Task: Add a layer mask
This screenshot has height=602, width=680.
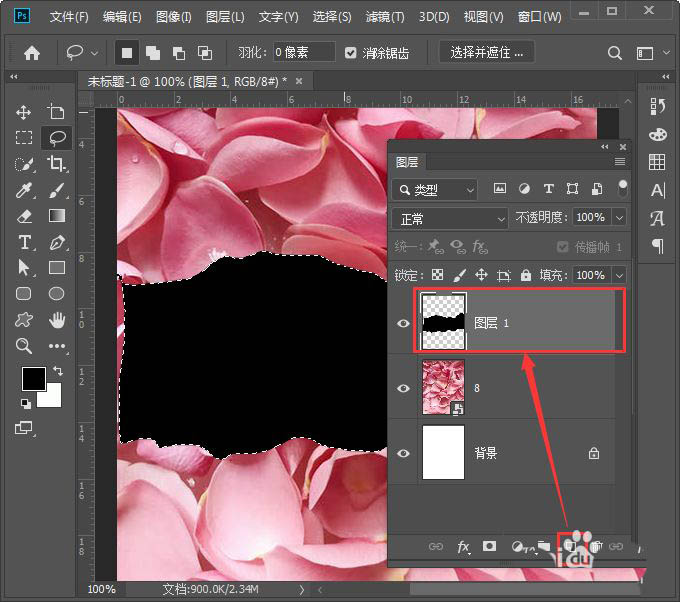Action: pos(489,546)
